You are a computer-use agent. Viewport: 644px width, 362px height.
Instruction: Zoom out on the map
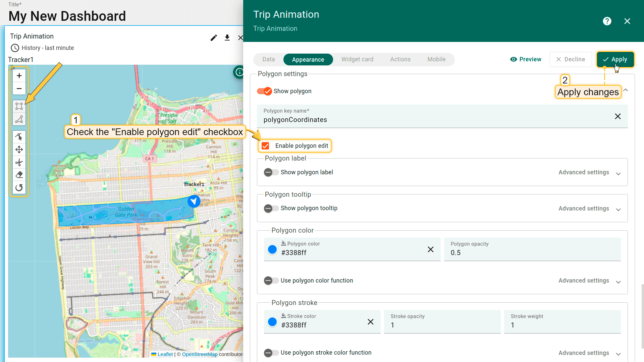[x=19, y=89]
